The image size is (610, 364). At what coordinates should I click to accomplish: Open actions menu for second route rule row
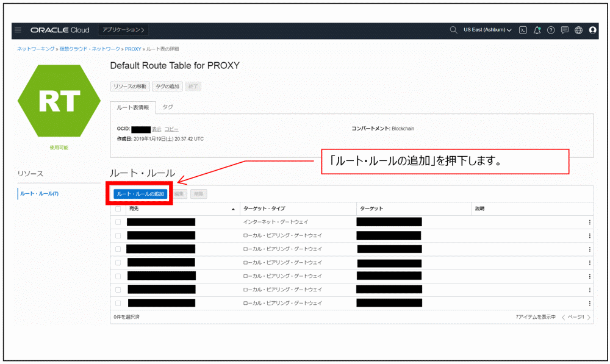(x=589, y=236)
